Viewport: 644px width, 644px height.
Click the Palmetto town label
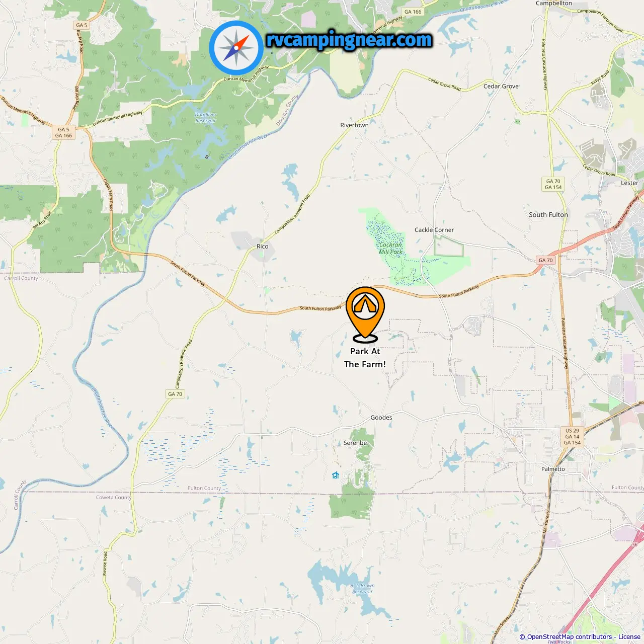(x=553, y=469)
